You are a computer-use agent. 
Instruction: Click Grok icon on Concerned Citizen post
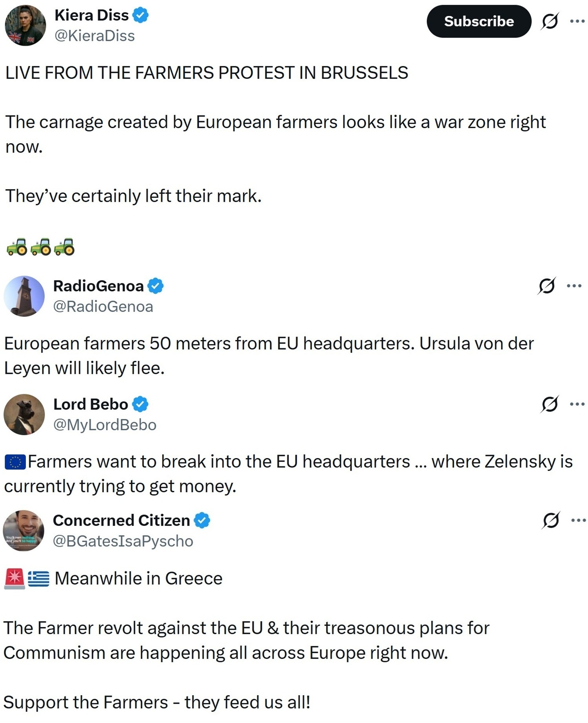(551, 521)
